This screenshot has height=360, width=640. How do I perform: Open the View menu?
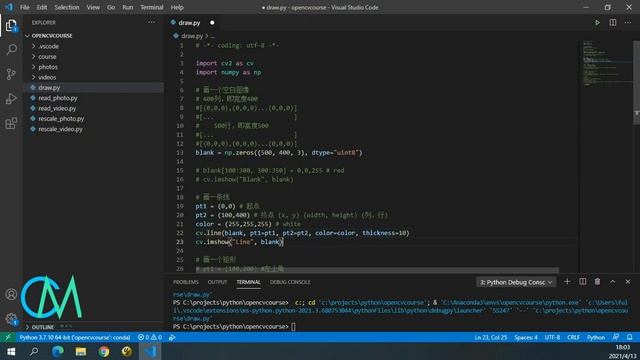pos(93,7)
